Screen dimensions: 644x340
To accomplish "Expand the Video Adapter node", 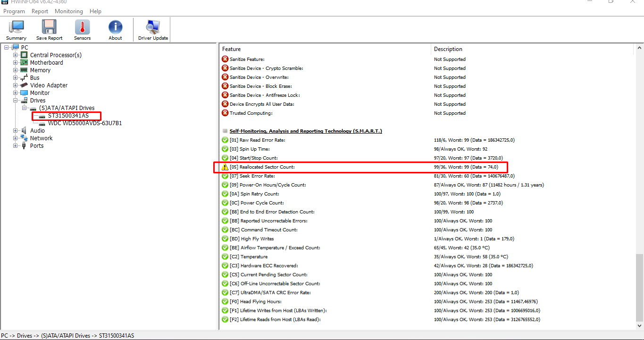I will tap(16, 85).
